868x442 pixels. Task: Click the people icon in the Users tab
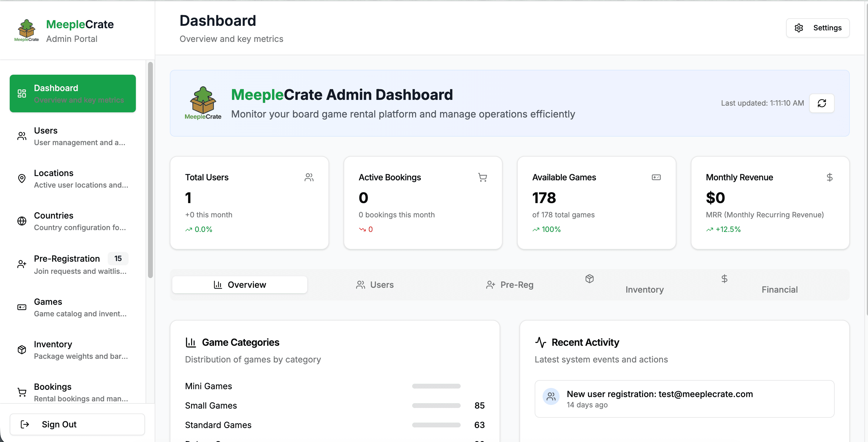click(x=361, y=285)
